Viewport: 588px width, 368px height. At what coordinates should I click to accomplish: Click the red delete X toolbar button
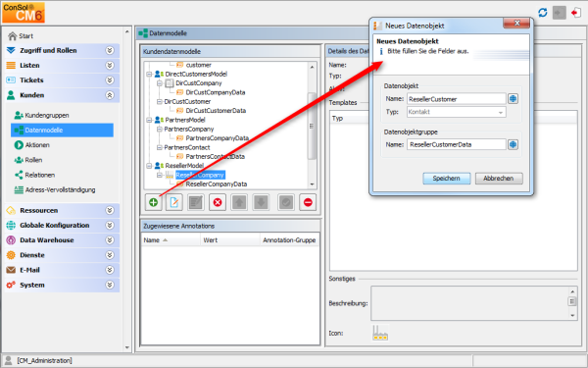[x=218, y=202]
